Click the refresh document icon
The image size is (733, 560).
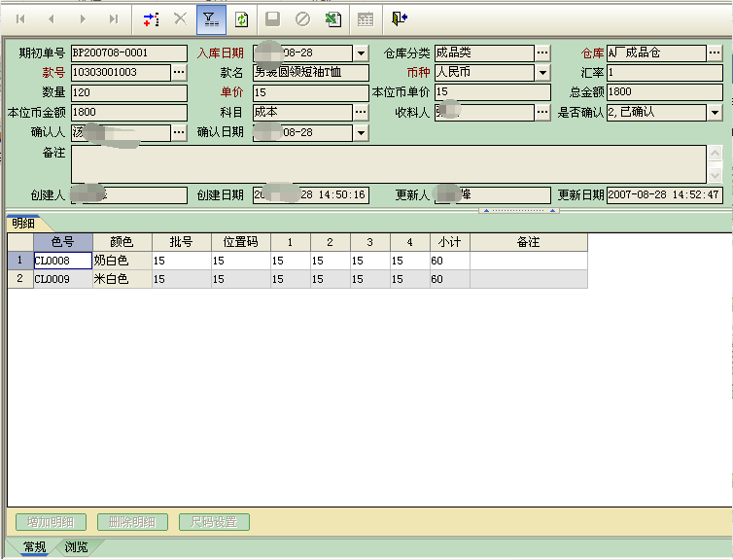point(241,18)
